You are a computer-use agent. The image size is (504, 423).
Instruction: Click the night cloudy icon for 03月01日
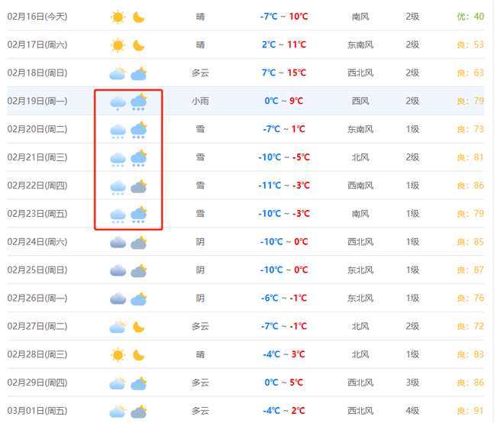[x=139, y=412]
